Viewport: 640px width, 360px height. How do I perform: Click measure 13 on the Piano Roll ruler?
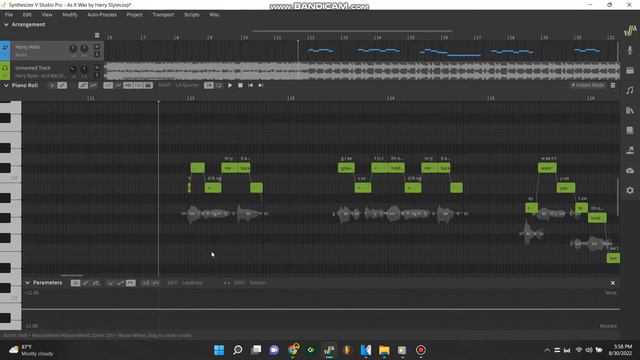(291, 98)
